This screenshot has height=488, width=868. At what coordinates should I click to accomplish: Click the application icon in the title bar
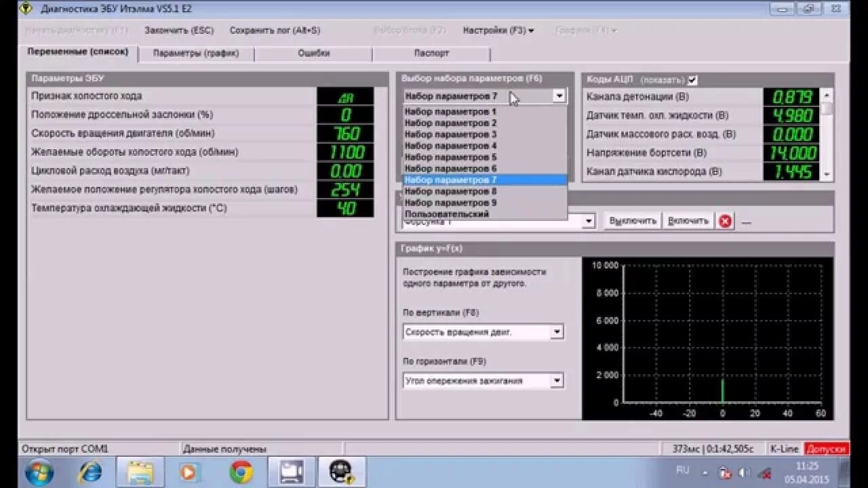pos(28,9)
